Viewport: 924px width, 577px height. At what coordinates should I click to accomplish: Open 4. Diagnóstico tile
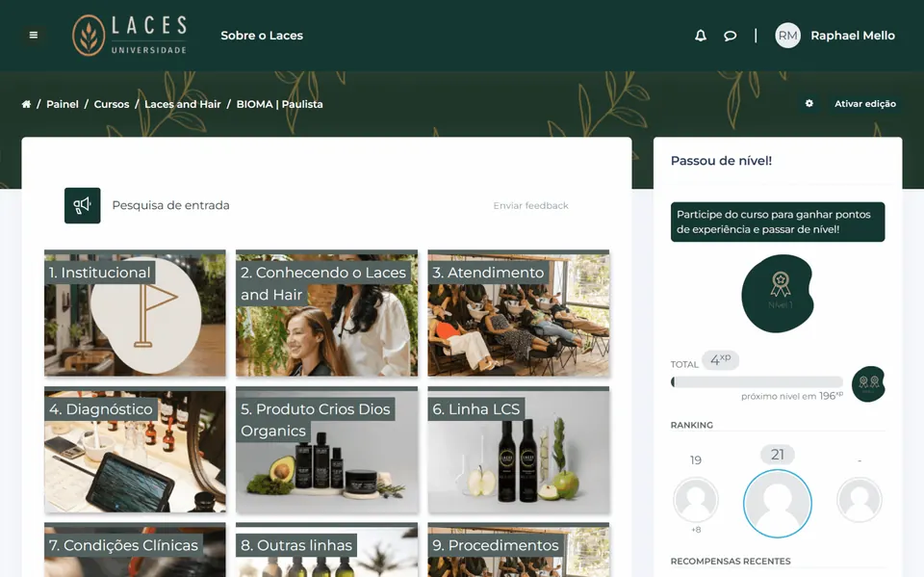[x=135, y=450]
